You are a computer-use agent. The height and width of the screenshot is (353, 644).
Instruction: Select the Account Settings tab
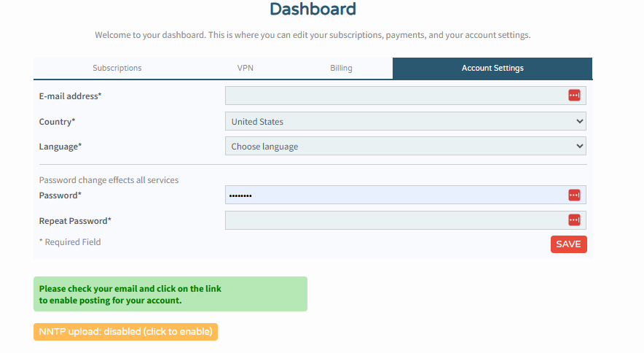click(492, 69)
